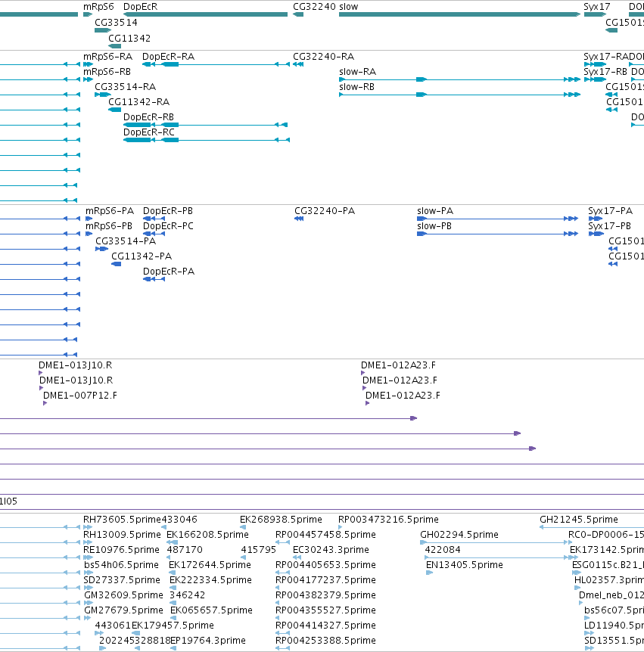Select the RP004382379.5prime EST label

[x=325, y=595]
